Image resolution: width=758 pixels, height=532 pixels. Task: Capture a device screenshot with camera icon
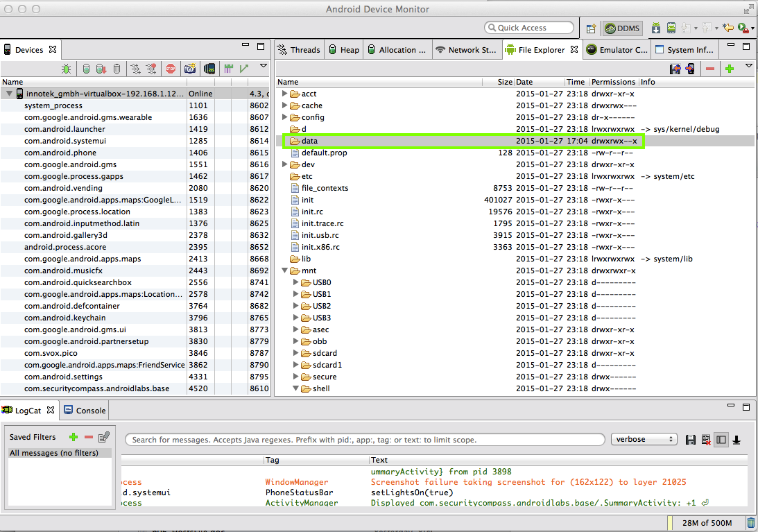pyautogui.click(x=189, y=69)
